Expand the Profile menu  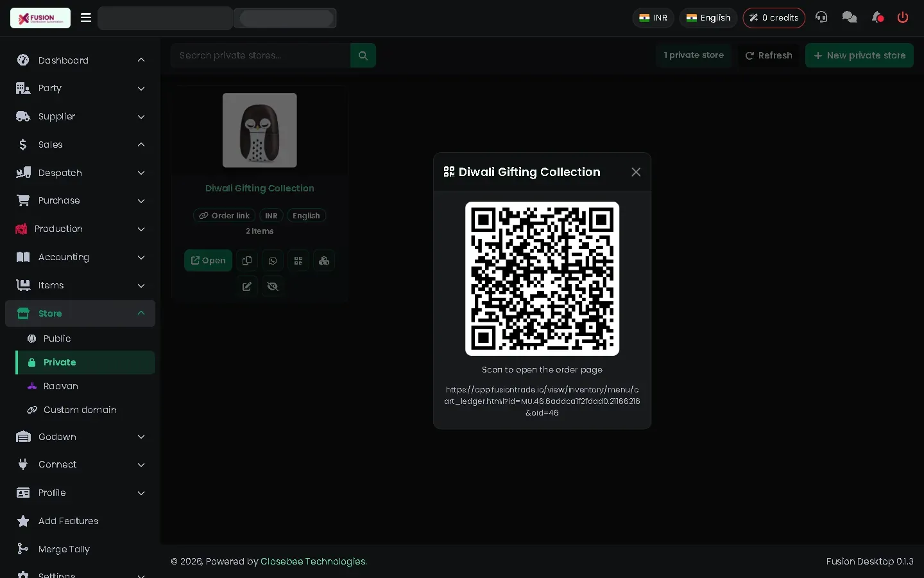pos(80,493)
